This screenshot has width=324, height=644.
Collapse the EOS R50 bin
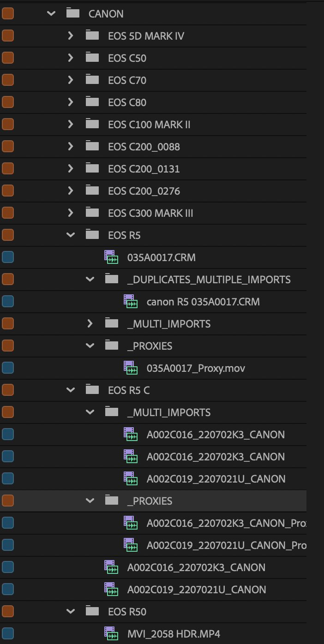click(70, 612)
